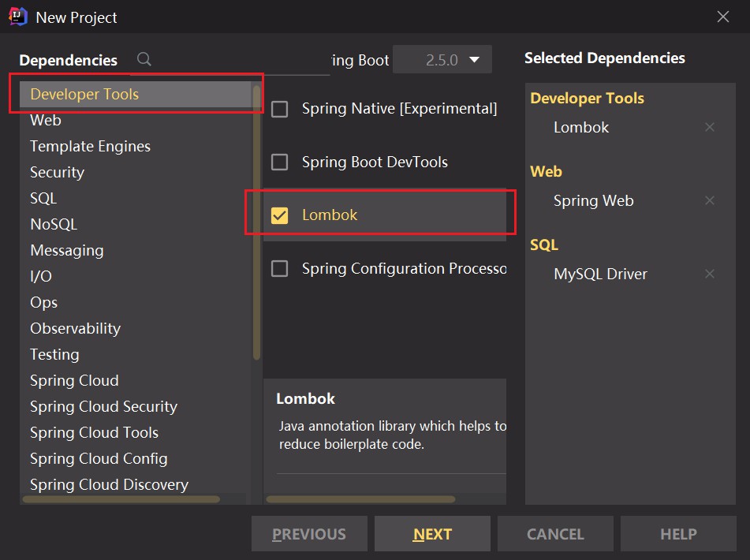Click the SQL heading in Selected Dependencies
The height and width of the screenshot is (560, 750).
[544, 245]
